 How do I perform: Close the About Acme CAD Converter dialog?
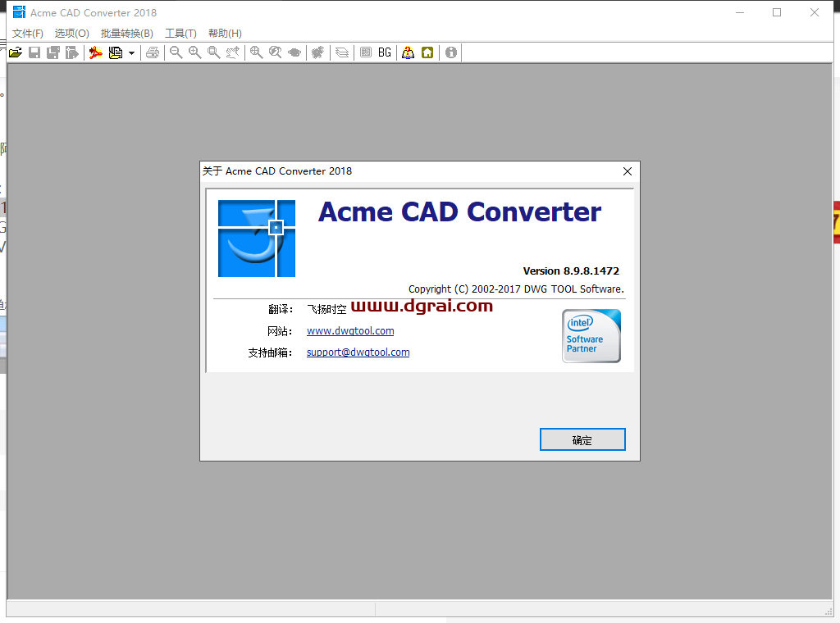(628, 171)
